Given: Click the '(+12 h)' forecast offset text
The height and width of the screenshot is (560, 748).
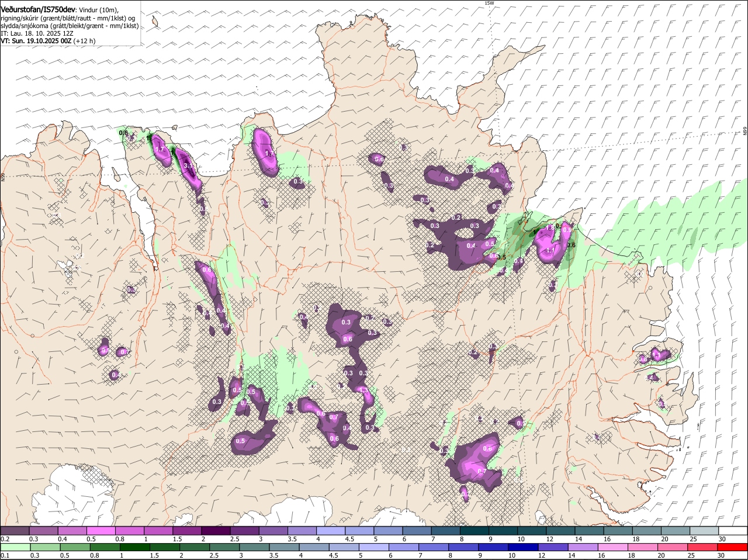Looking at the screenshot, I should (85, 41).
